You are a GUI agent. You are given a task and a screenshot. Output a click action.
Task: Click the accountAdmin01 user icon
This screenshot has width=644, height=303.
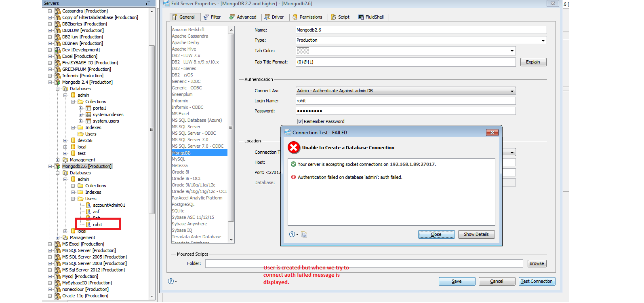tap(88, 205)
